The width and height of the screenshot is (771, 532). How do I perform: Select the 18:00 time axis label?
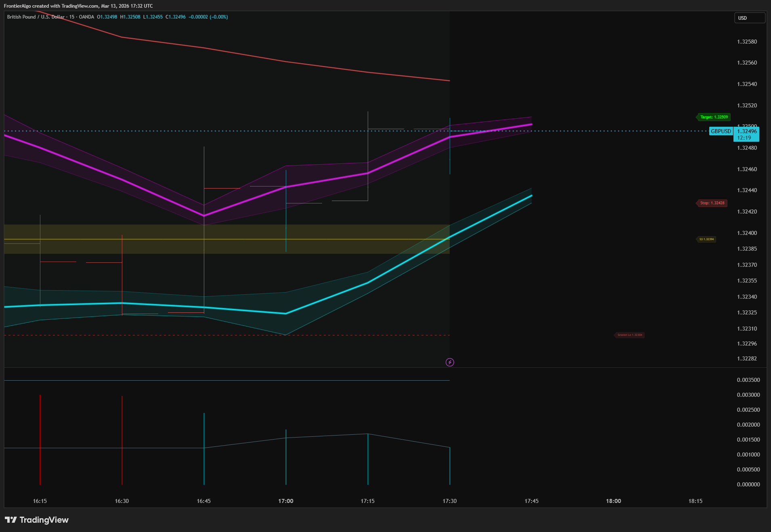coord(613,501)
